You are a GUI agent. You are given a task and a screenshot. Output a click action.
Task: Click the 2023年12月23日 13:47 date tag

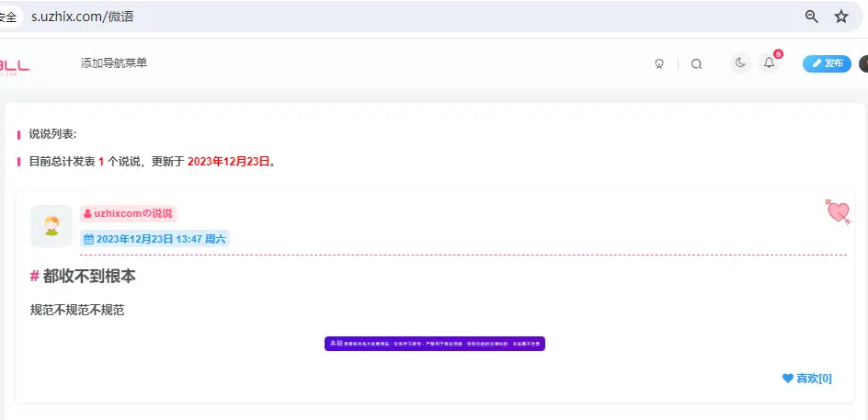click(154, 239)
